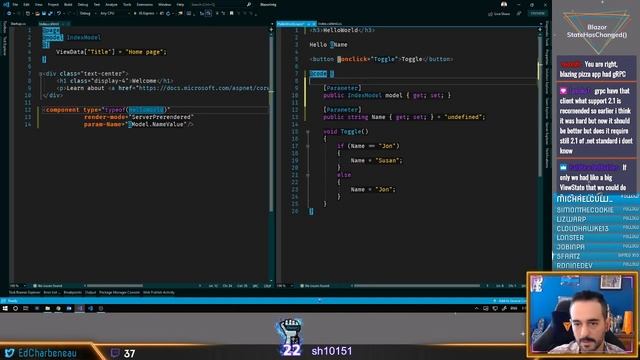Start debugging with IIS Express button

[x=145, y=13]
